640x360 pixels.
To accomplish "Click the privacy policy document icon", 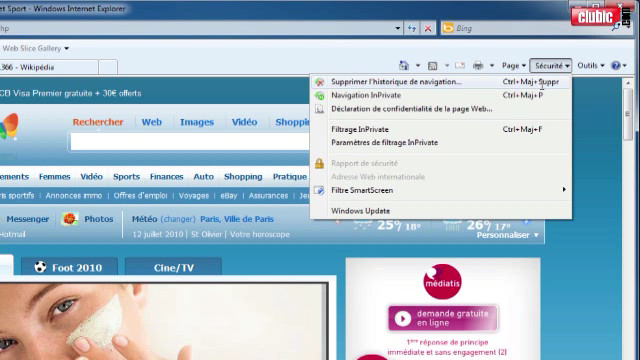I will point(320,109).
